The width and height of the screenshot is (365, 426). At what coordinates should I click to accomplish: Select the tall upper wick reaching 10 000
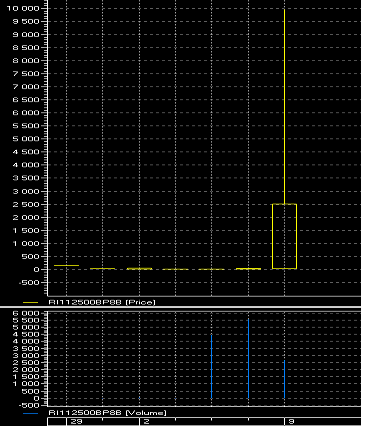point(284,106)
